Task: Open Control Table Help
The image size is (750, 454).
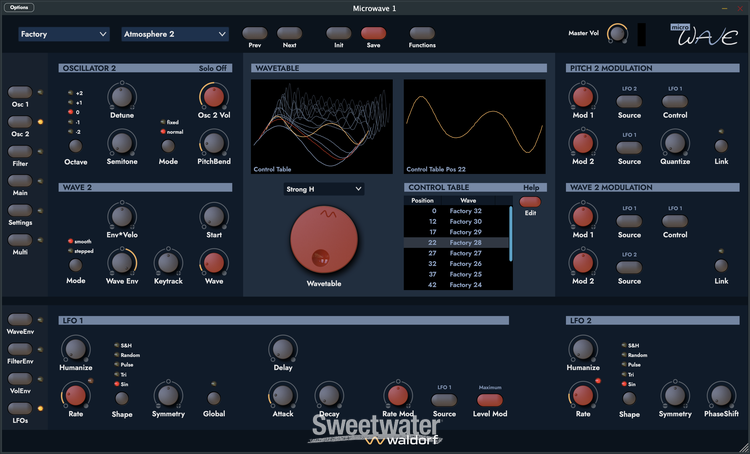Action: tap(531, 188)
